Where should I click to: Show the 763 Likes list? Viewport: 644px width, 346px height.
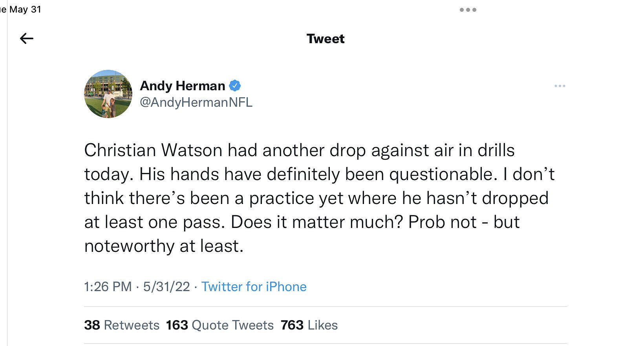point(309,325)
